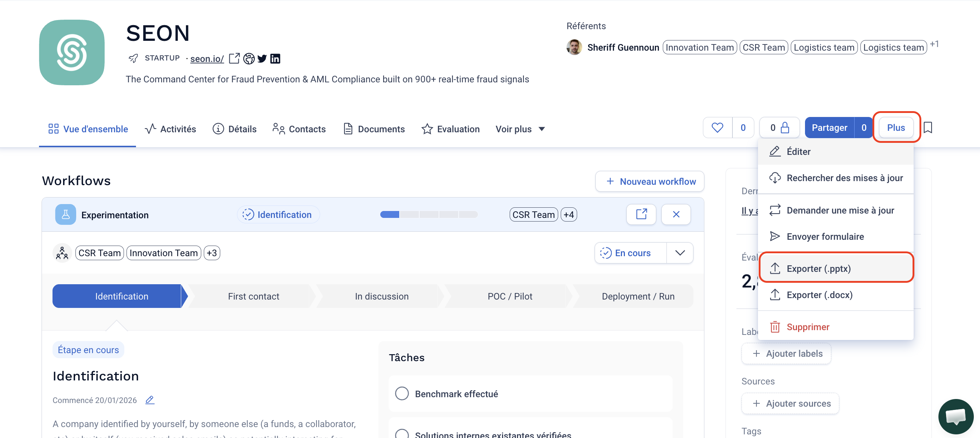Click Ajouter labels button
This screenshot has width=980, height=438.
click(786, 353)
